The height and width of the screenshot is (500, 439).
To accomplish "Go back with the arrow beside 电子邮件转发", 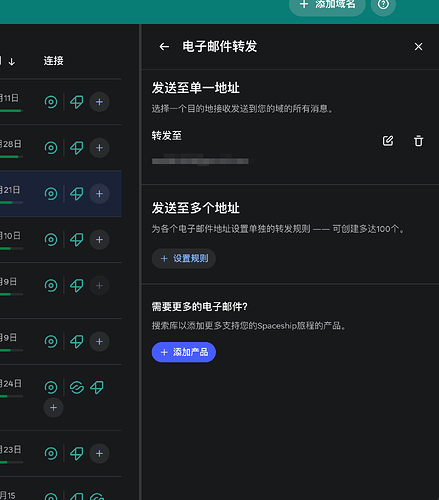I will pos(164,47).
